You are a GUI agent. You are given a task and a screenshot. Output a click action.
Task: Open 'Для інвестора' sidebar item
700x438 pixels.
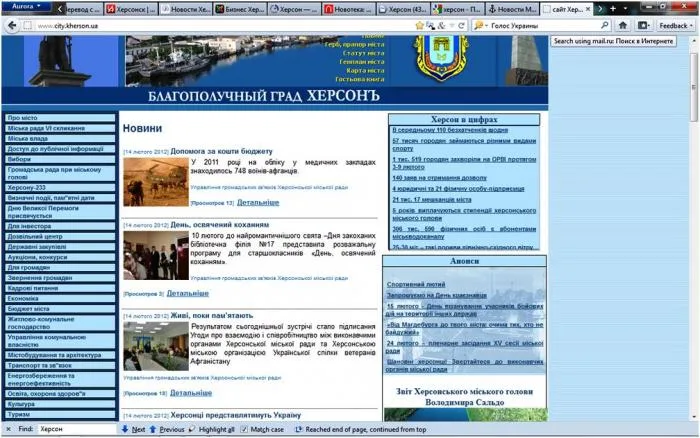(x=60, y=226)
